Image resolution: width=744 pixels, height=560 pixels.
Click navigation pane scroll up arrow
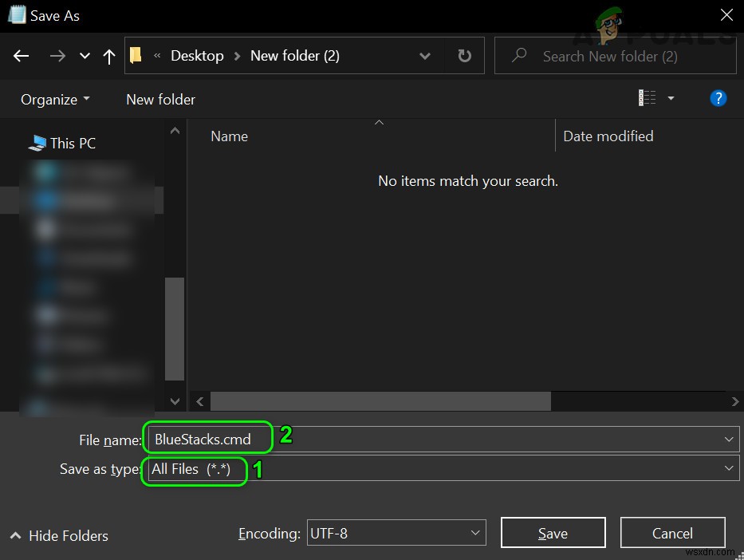click(x=175, y=131)
